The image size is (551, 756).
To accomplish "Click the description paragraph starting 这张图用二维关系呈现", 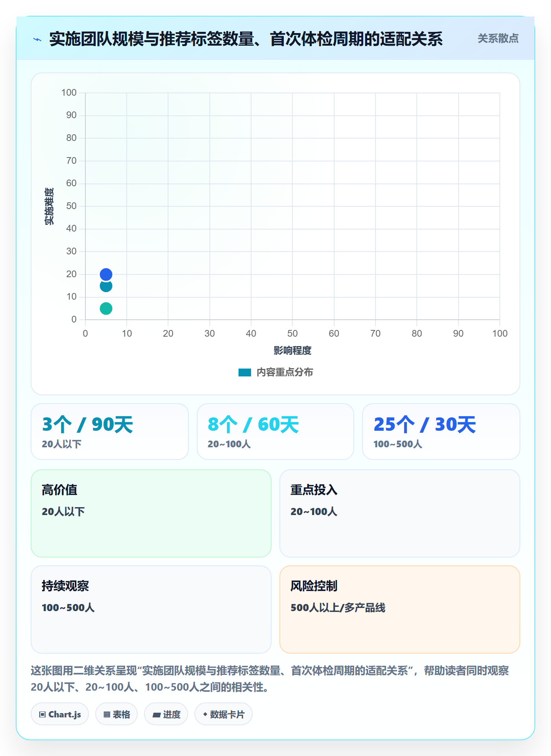I will 270,679.
